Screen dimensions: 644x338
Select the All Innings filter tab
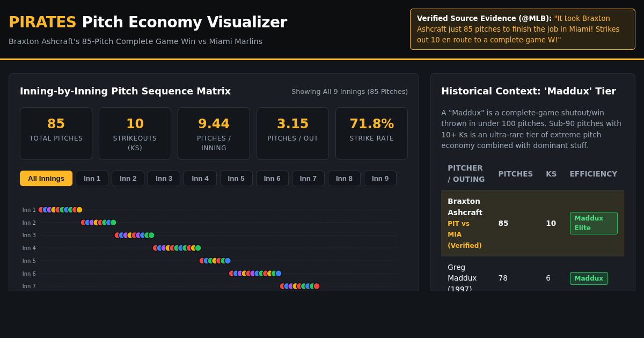46,178
